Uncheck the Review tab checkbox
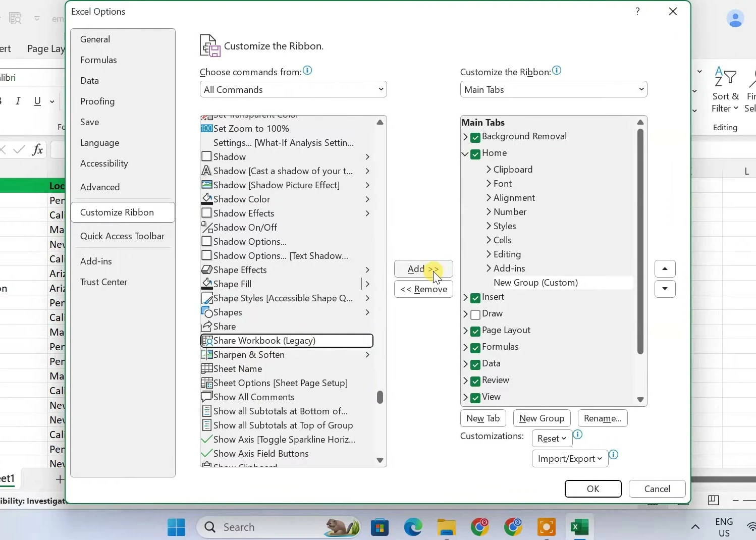 (x=475, y=382)
